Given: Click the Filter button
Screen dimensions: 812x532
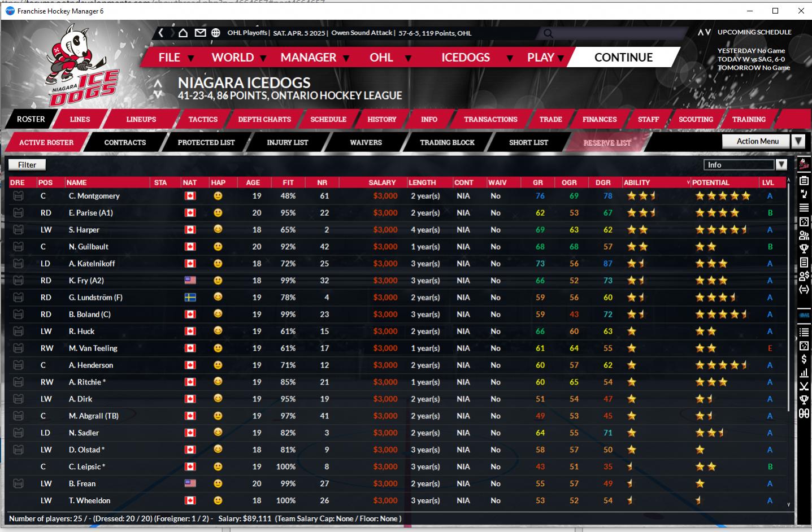Looking at the screenshot, I should click(27, 165).
